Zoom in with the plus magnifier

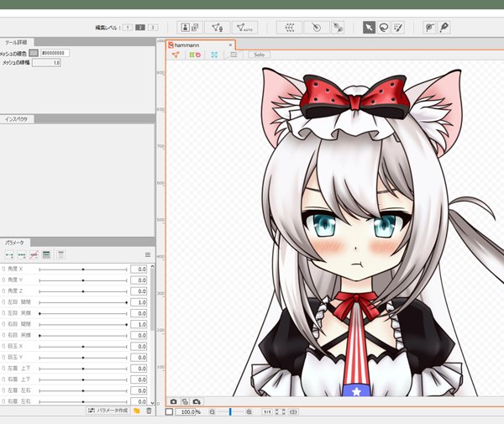point(249,411)
